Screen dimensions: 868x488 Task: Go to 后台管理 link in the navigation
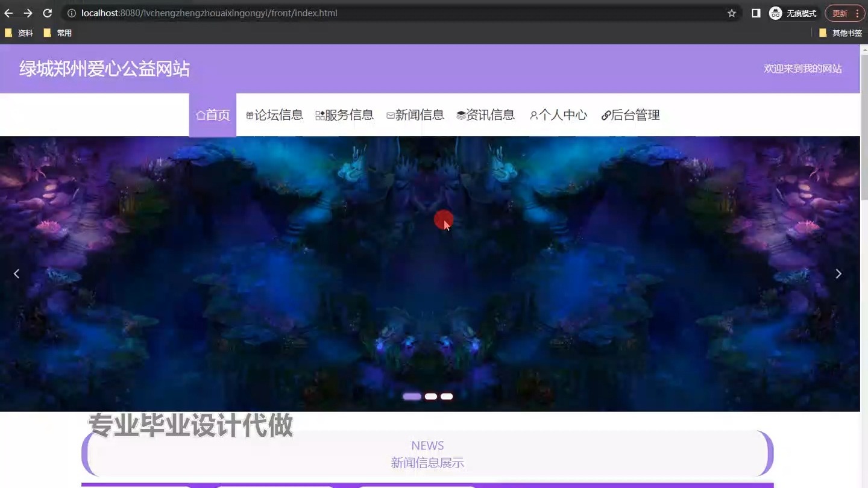(x=631, y=115)
